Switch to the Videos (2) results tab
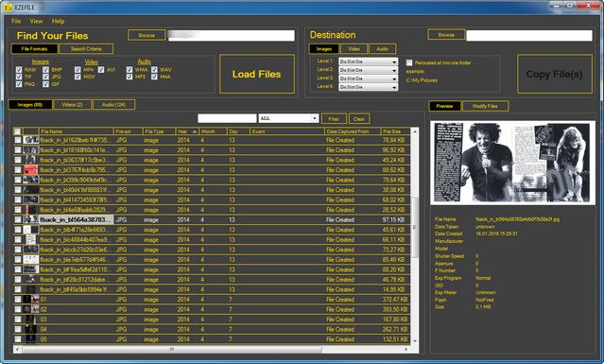Screen dimensions: 604x364 click(73, 105)
